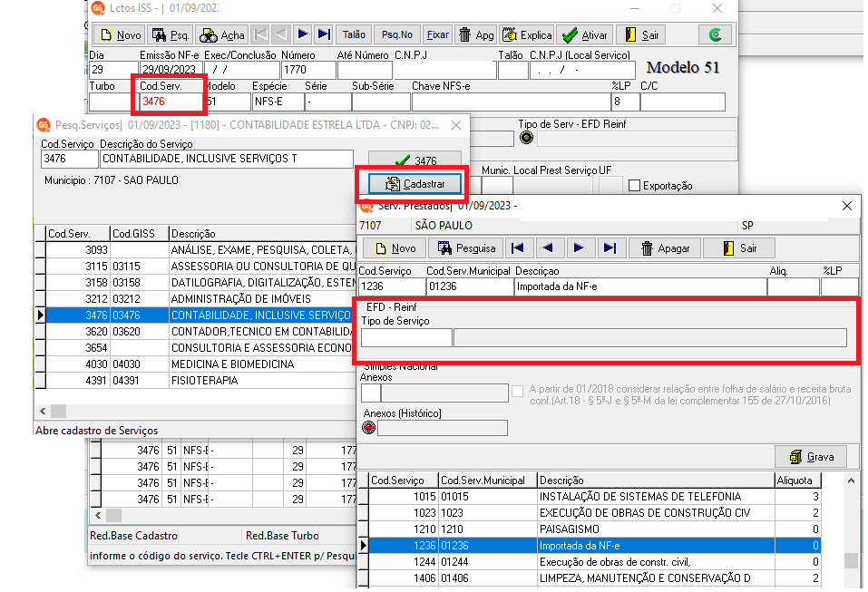
Task: Select row 3212 Administração de Imóveis
Action: click(x=200, y=299)
